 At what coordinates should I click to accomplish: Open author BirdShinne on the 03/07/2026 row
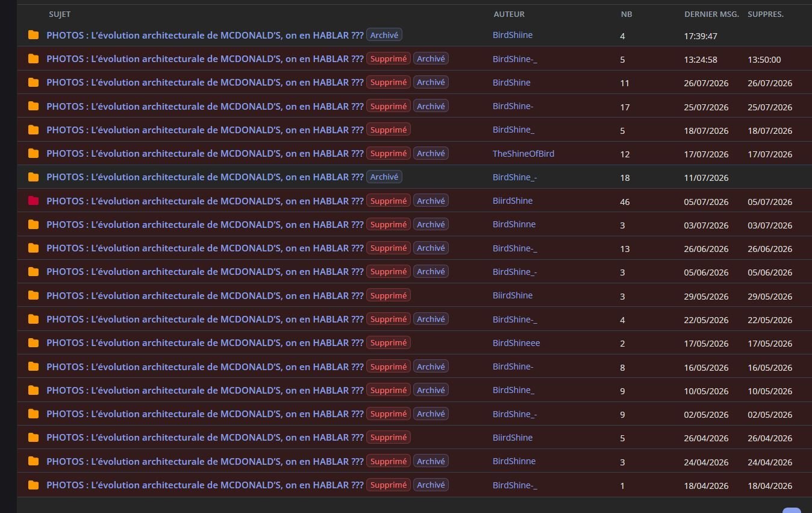pyautogui.click(x=514, y=224)
